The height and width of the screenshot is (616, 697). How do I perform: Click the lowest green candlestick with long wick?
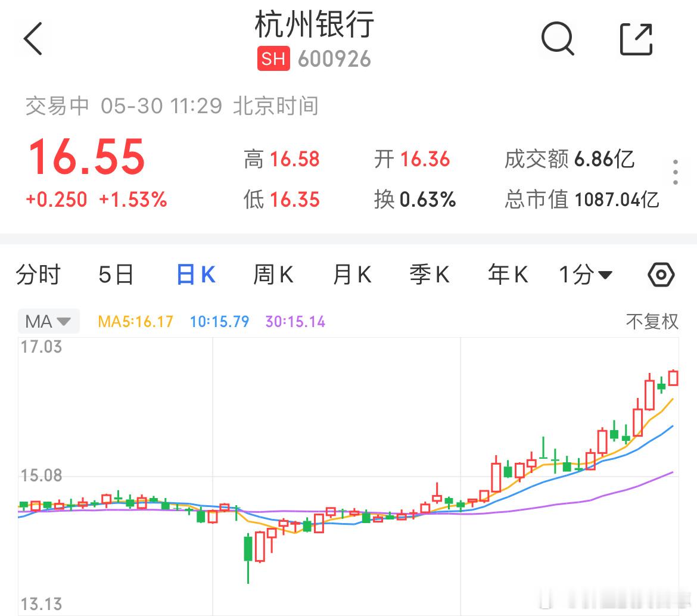click(x=248, y=558)
